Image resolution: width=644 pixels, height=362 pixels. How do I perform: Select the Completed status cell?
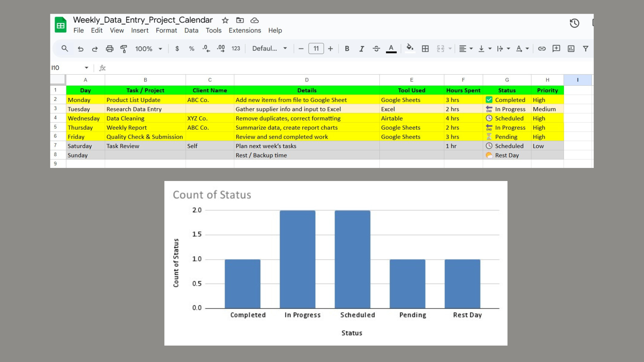507,100
